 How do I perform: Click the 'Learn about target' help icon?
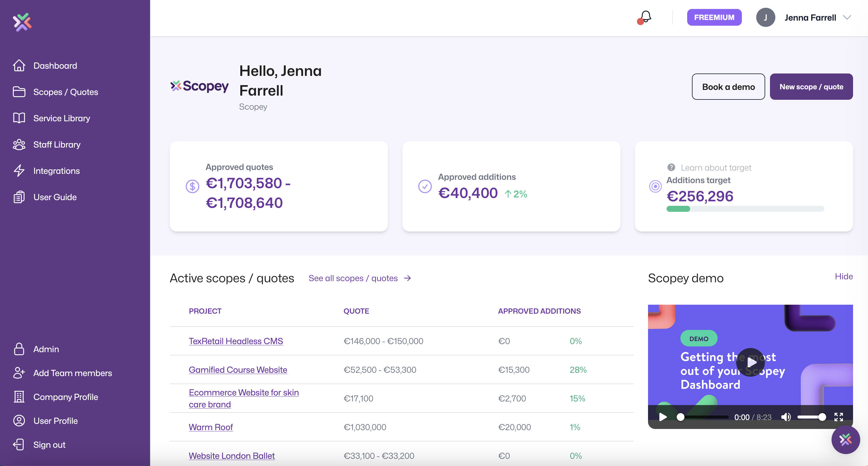(671, 167)
